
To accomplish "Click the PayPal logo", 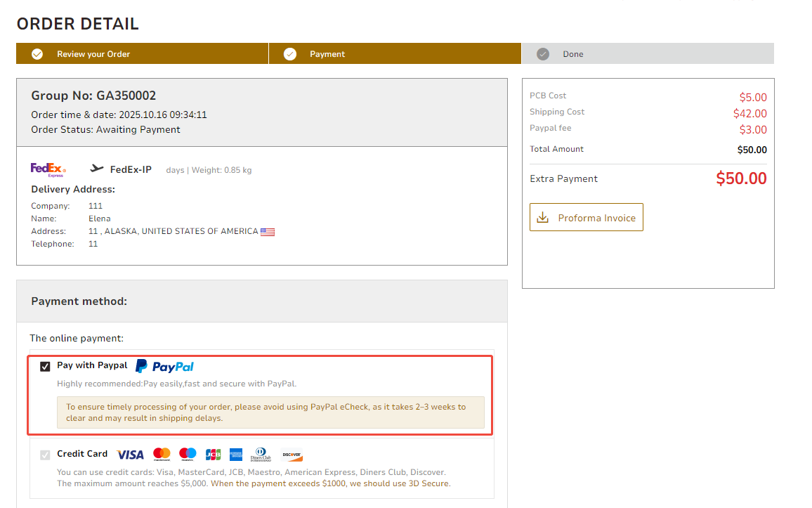I will click(164, 366).
